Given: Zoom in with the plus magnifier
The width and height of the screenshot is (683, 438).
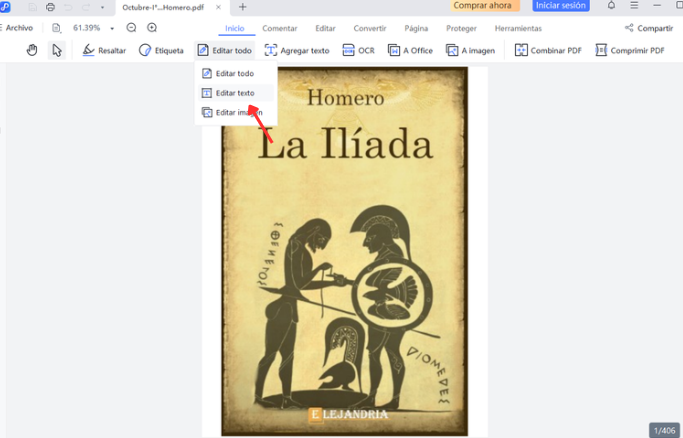Looking at the screenshot, I should pyautogui.click(x=152, y=28).
